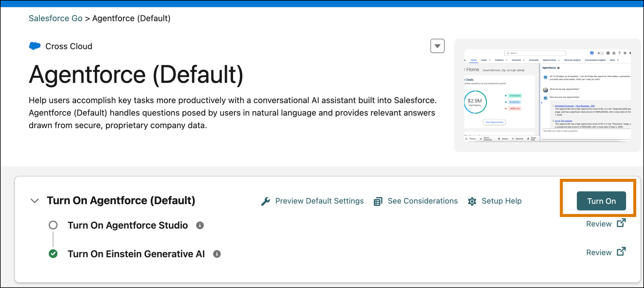The image size is (644, 288).
Task: Click 'Agentforce (Default)' breadcrumb text
Action: click(x=131, y=18)
